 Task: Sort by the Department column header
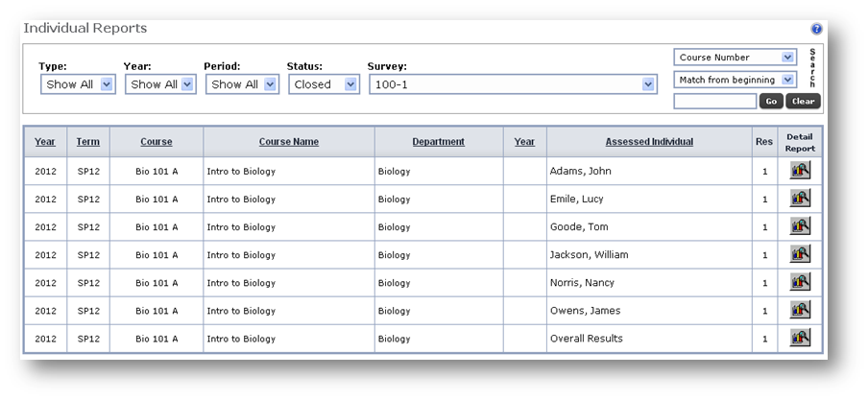point(438,142)
